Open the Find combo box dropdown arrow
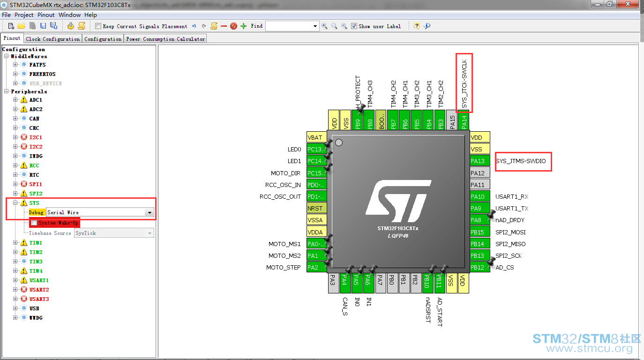The height and width of the screenshot is (360, 644). [315, 26]
